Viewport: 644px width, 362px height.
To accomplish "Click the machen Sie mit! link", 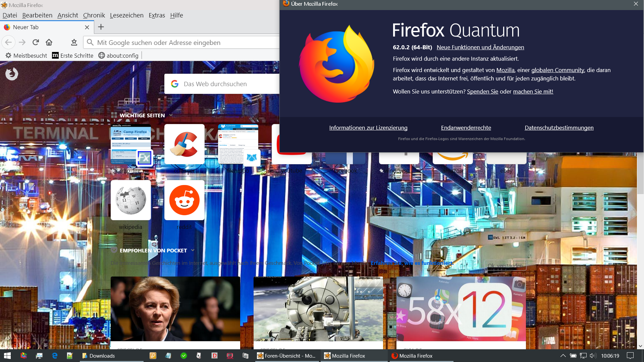I will (533, 92).
